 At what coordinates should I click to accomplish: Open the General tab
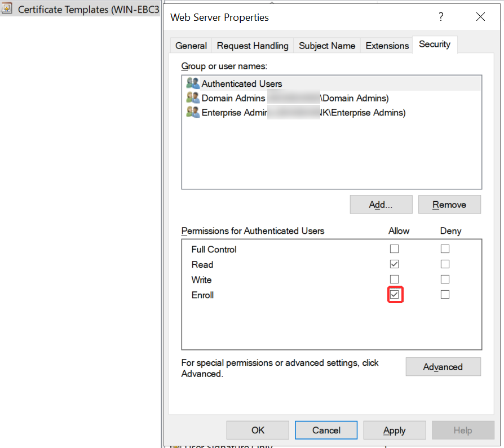click(x=191, y=46)
